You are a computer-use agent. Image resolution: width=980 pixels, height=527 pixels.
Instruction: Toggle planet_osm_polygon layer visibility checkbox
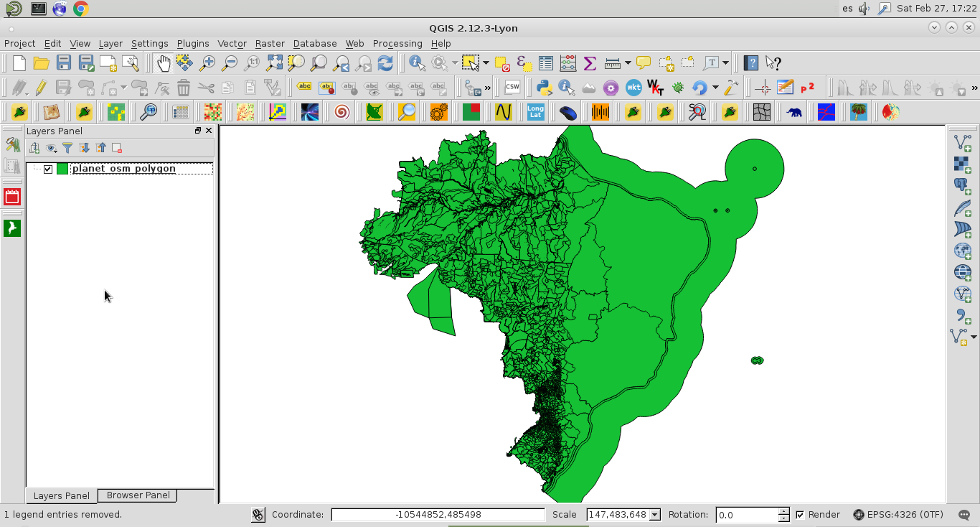coord(48,169)
